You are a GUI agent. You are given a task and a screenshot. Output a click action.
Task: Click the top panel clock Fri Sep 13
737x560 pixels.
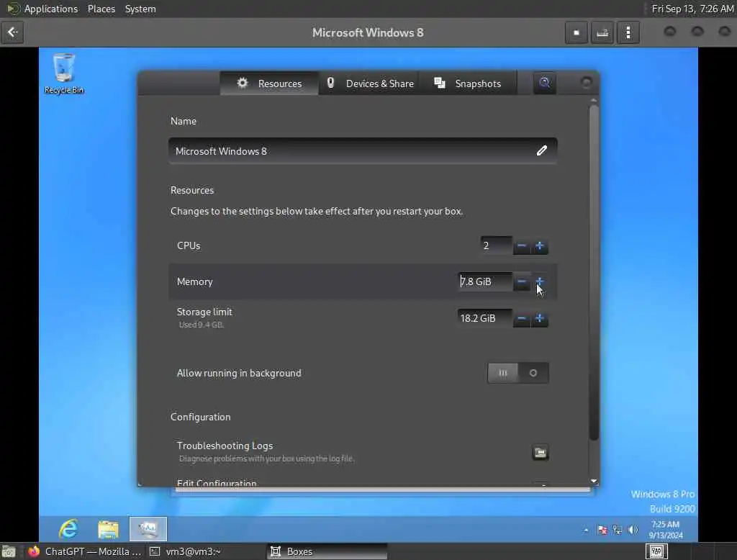(x=692, y=9)
